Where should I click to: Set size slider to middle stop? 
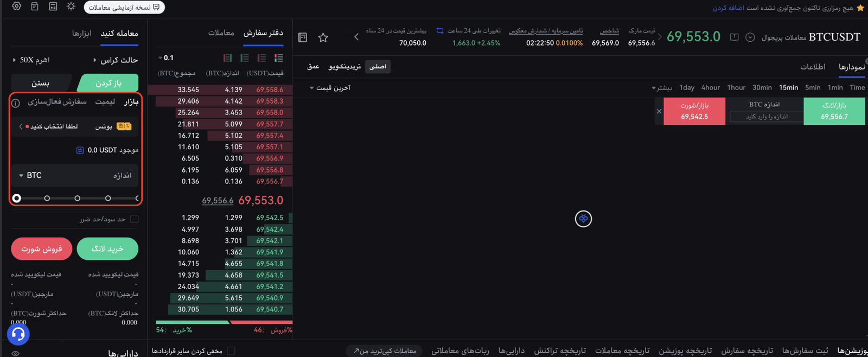pos(78,198)
